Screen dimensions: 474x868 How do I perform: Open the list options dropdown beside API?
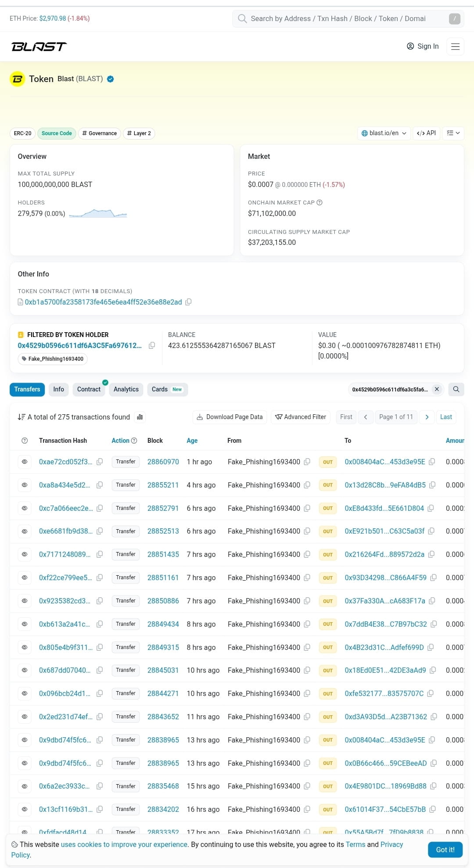coord(453,133)
